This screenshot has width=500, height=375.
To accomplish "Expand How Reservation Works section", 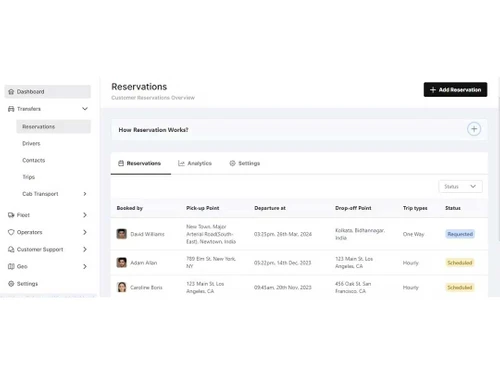I will 474,129.
